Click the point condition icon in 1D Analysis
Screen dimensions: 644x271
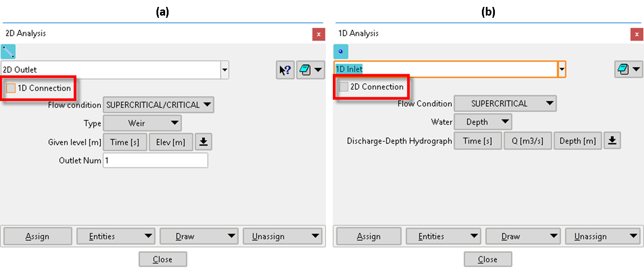point(341,52)
